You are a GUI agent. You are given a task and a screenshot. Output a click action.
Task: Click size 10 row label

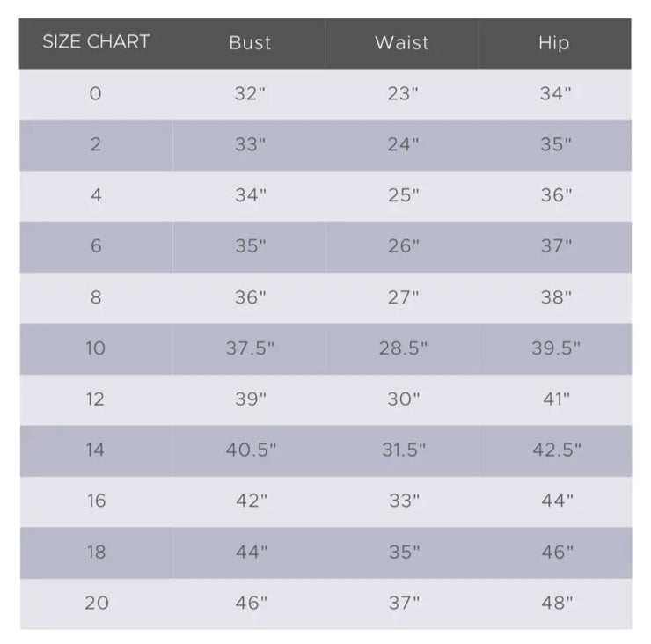[96, 348]
